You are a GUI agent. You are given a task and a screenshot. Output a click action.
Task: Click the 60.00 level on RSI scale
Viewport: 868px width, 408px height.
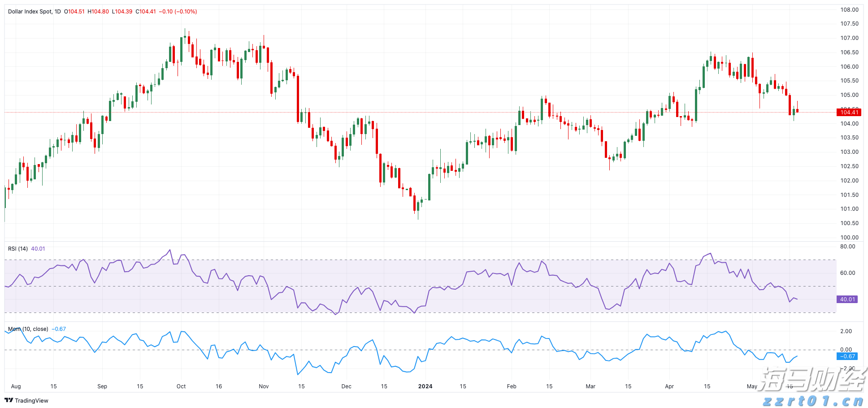pyautogui.click(x=847, y=273)
